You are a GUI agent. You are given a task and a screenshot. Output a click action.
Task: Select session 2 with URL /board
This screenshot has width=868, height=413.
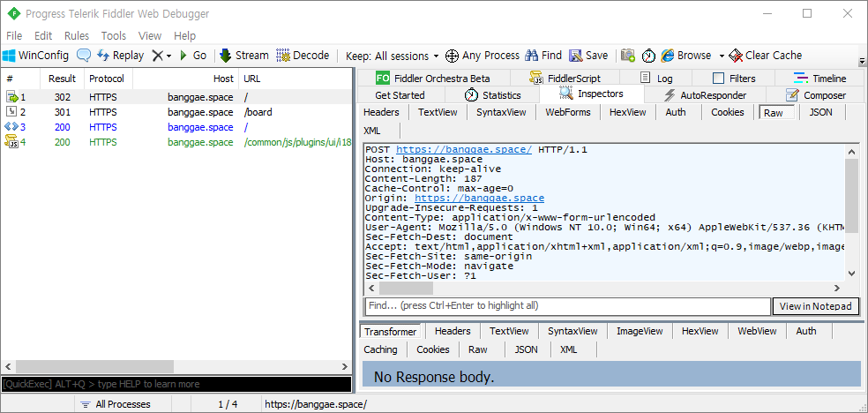(176, 112)
